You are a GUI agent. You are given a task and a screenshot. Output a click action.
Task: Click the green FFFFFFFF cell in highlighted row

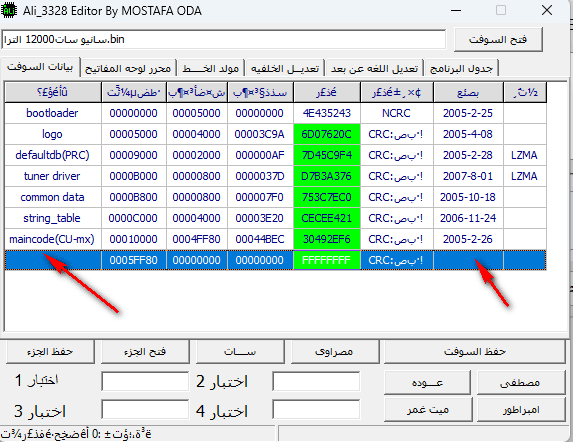click(327, 260)
